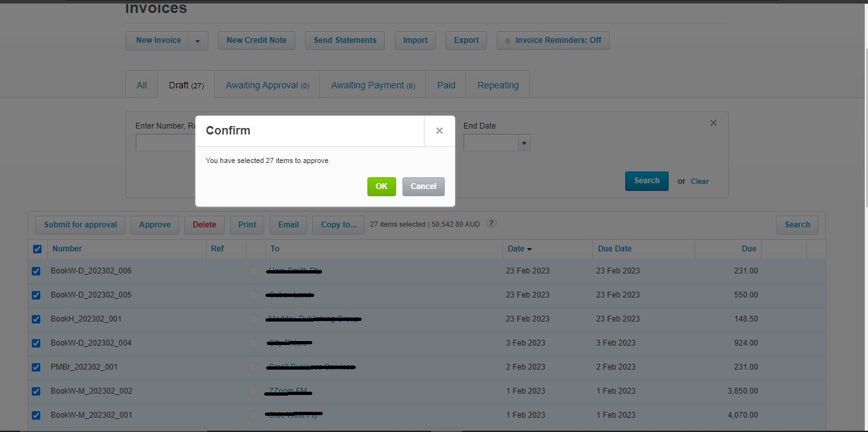Uncheck the BookW-M_202302_001 checkbox
The height and width of the screenshot is (432, 868).
pos(36,416)
